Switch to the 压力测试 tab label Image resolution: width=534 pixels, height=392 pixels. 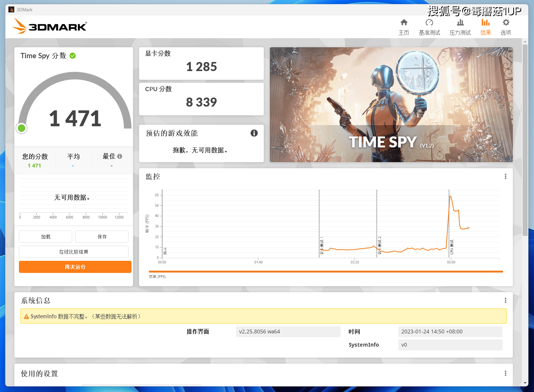tap(460, 33)
